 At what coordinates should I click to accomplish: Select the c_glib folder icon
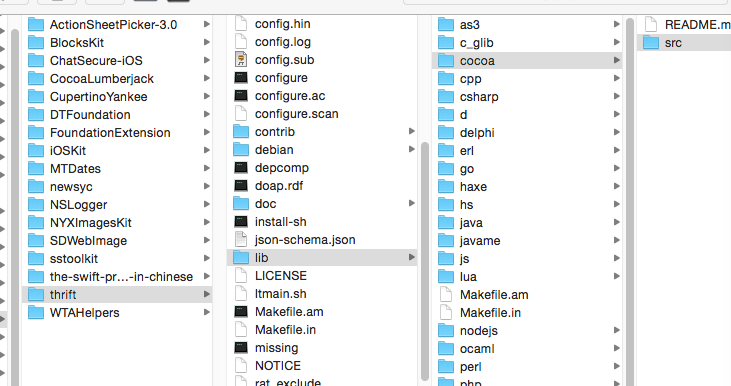coord(446,42)
